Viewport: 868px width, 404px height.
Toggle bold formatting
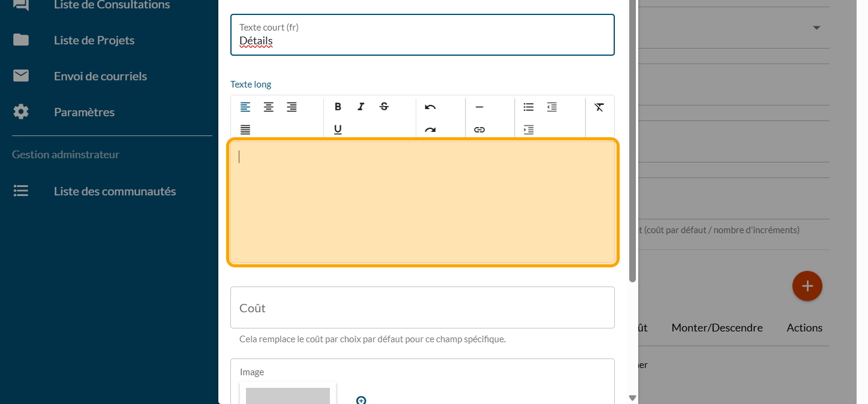pyautogui.click(x=338, y=107)
